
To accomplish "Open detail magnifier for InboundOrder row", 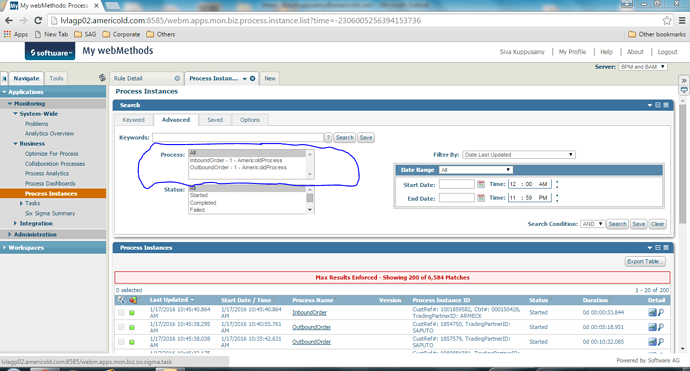I will point(661,312).
